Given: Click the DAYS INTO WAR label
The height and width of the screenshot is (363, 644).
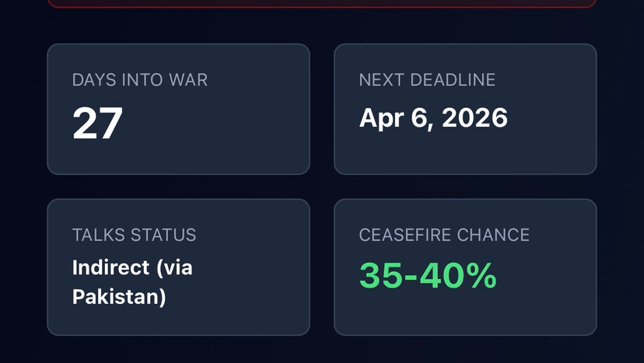Looking at the screenshot, I should (x=139, y=80).
